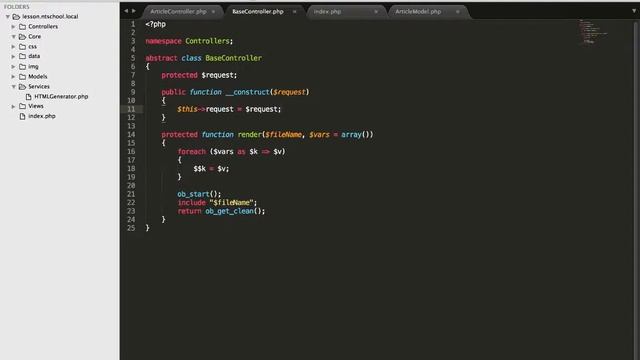The image size is (640, 360).
Task: Select the data folder label
Action: [34, 56]
